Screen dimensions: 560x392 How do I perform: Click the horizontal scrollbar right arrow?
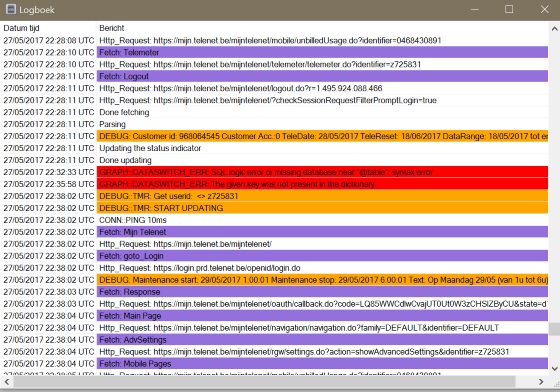click(x=541, y=382)
